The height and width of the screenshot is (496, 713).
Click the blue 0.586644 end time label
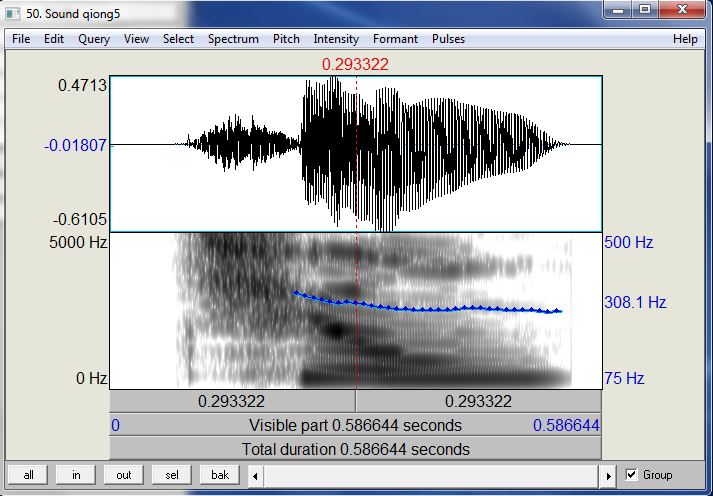566,426
